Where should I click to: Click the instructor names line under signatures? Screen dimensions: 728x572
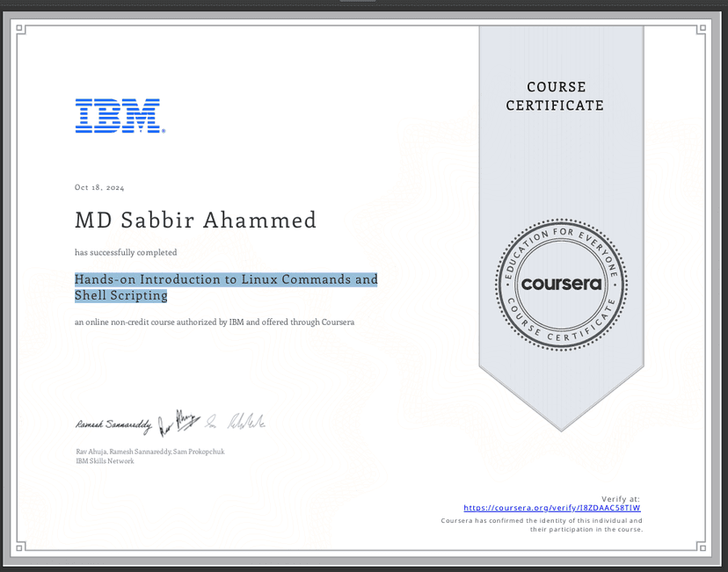click(x=150, y=452)
